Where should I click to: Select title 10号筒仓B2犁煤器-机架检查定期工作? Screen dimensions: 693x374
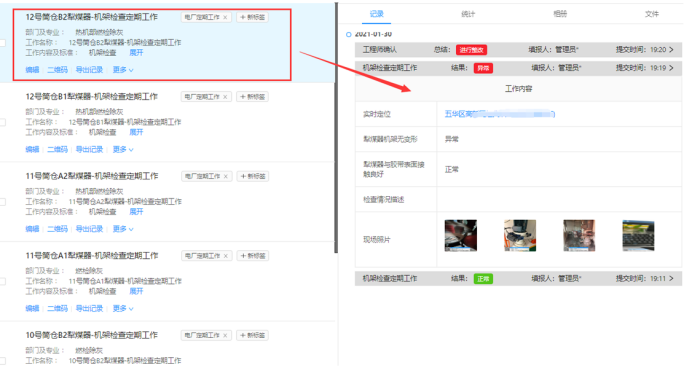click(x=91, y=335)
